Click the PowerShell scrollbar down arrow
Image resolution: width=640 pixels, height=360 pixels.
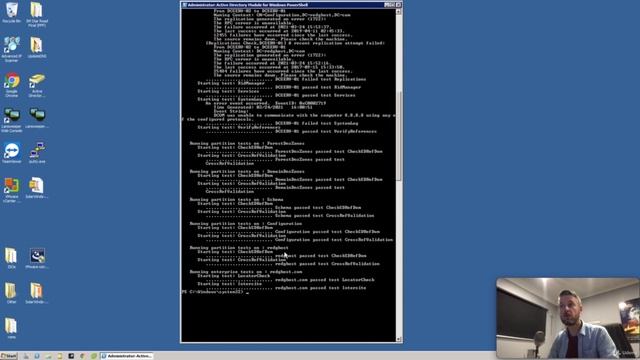[398, 339]
